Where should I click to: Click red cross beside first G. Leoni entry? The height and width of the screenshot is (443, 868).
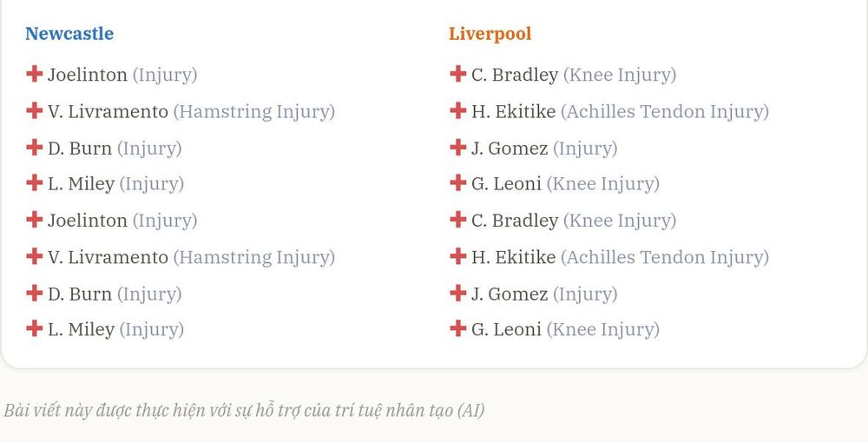click(457, 182)
